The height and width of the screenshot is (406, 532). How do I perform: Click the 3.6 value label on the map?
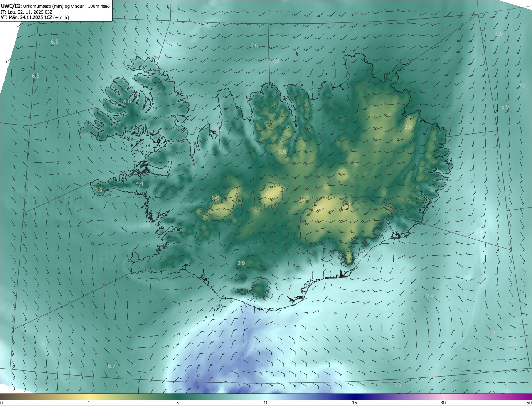99,190
